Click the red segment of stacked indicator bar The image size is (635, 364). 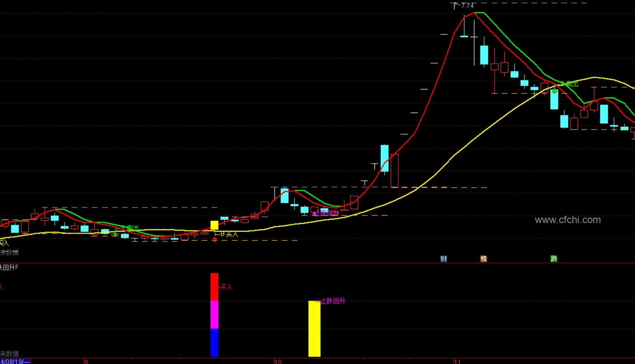(x=214, y=287)
